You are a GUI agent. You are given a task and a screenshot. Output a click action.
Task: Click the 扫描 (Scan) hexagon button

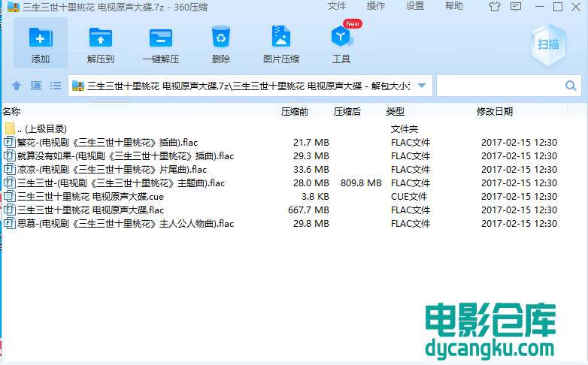pos(548,44)
